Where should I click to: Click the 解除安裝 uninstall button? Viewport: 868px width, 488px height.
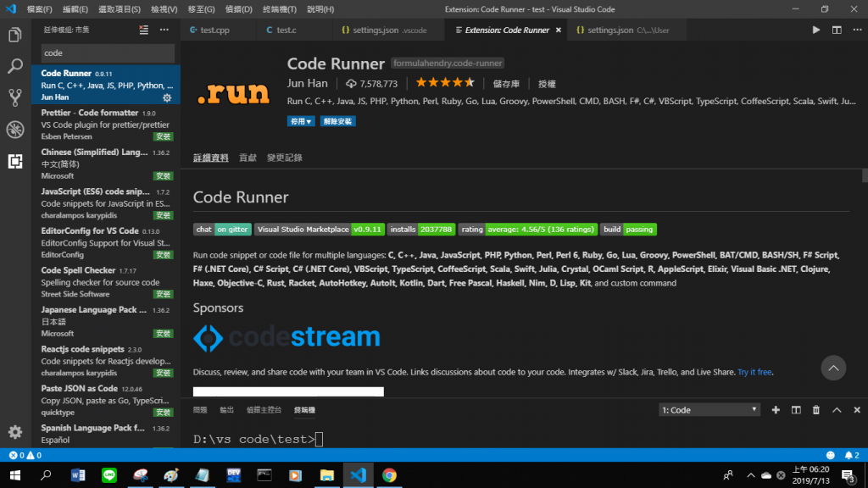click(x=337, y=121)
